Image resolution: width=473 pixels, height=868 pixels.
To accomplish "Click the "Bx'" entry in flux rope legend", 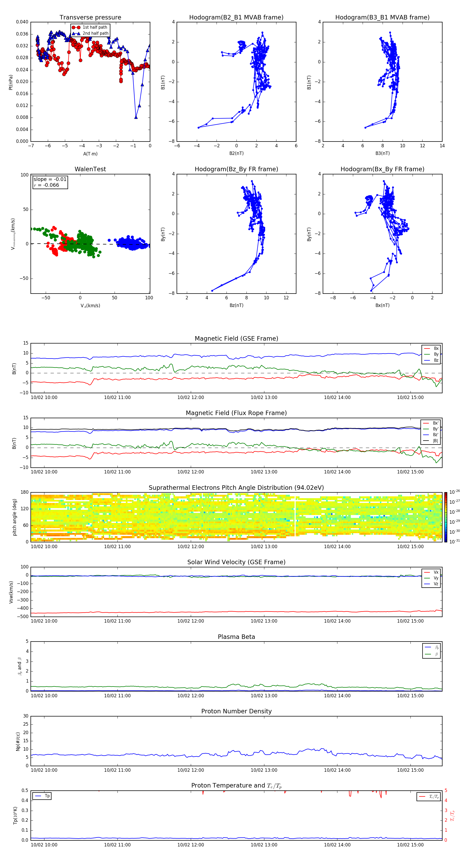I will [431, 423].
